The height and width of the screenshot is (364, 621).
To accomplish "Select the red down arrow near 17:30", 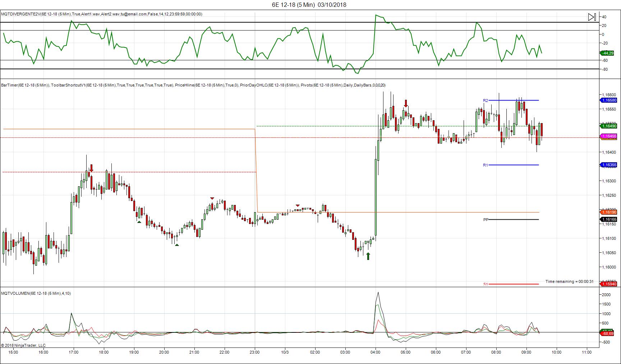I will [91, 168].
